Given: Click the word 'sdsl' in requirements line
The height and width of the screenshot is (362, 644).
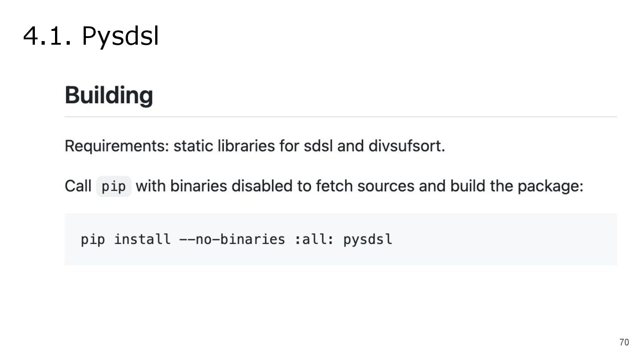Looking at the screenshot, I should pos(318,146).
